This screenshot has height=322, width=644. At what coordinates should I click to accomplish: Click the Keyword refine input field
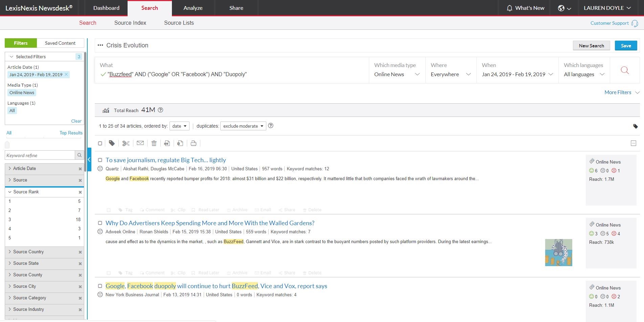coord(40,155)
